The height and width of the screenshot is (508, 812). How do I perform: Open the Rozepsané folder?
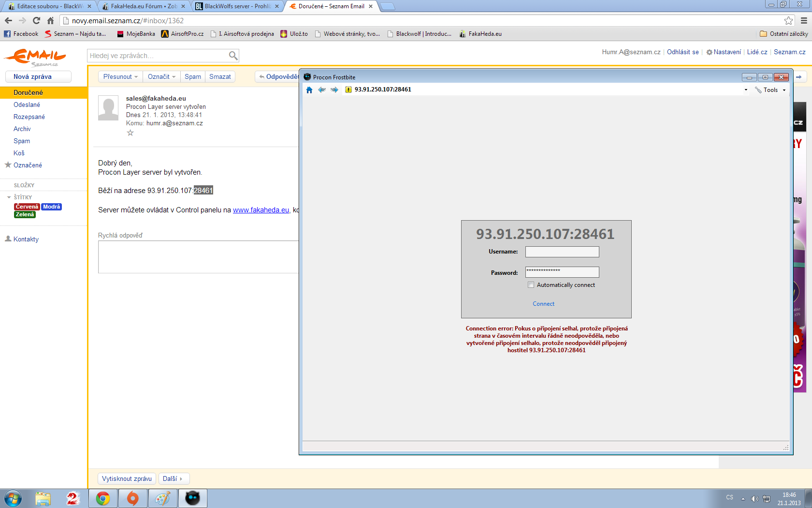29,117
